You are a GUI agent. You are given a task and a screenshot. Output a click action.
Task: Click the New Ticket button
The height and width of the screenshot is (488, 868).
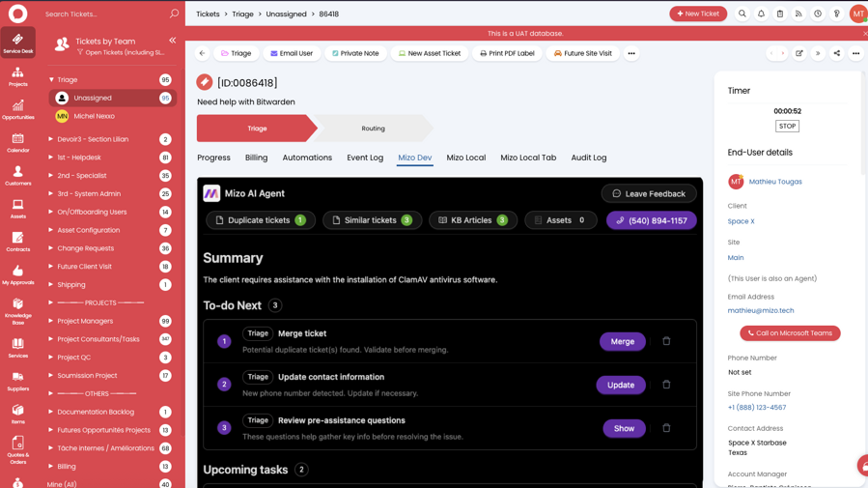698,14
